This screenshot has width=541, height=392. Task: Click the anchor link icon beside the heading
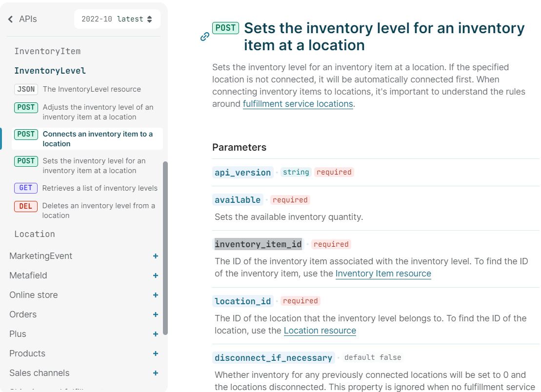pos(205,37)
